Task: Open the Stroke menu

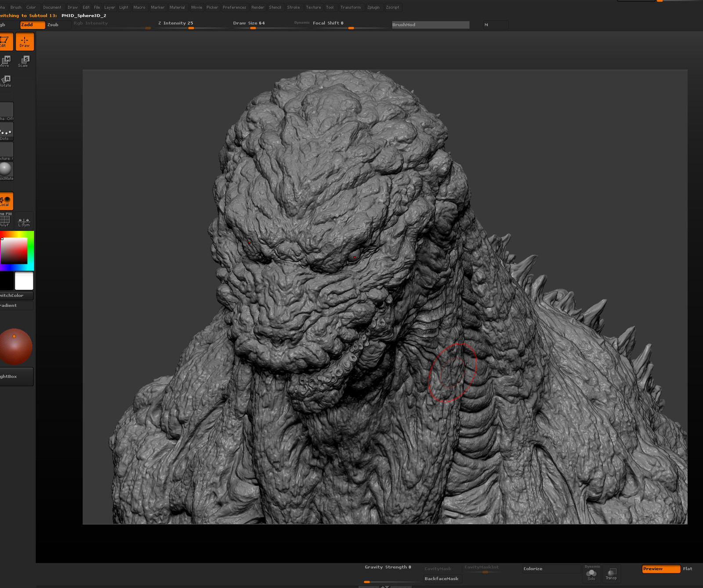Action: pyautogui.click(x=294, y=7)
